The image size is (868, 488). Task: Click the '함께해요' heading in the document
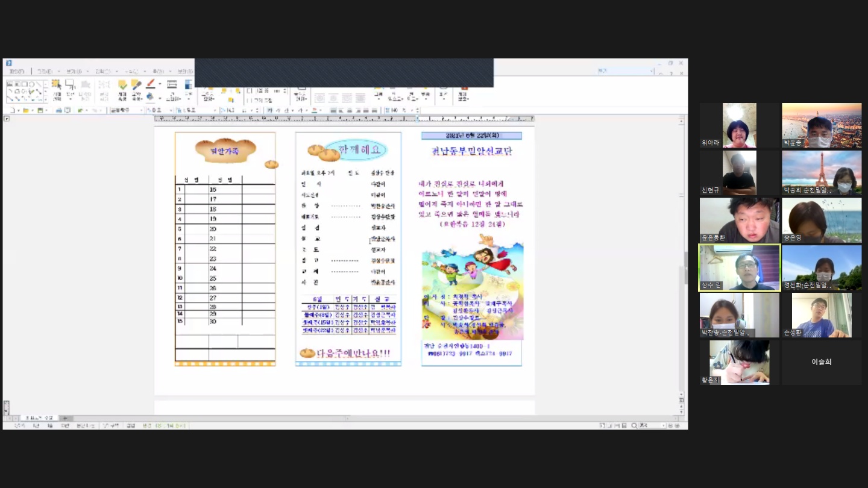coord(359,151)
